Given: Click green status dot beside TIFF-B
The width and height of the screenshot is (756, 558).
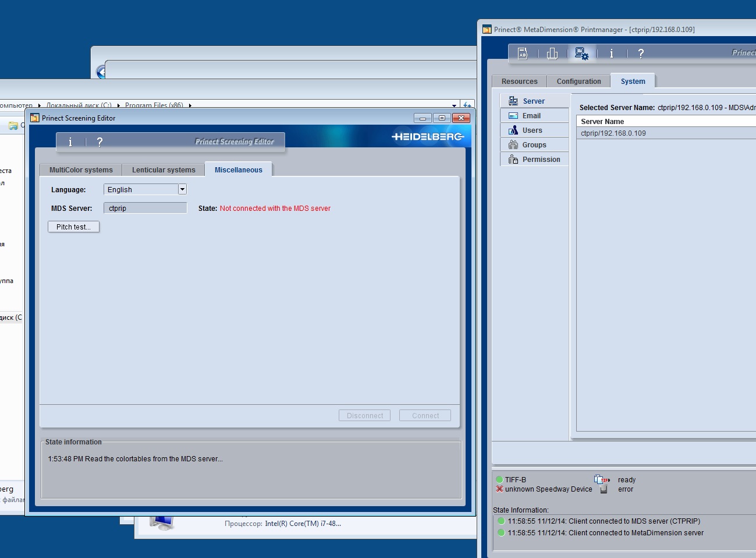Looking at the screenshot, I should point(499,480).
